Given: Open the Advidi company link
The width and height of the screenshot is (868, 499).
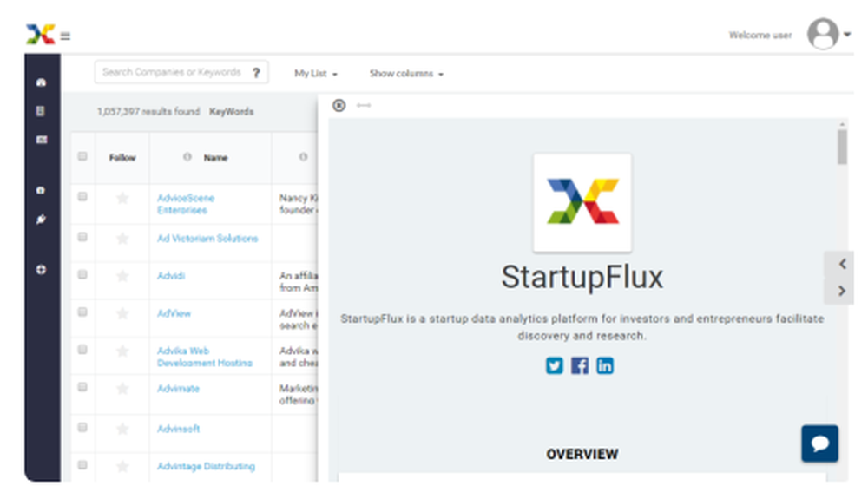Looking at the screenshot, I should (x=171, y=276).
